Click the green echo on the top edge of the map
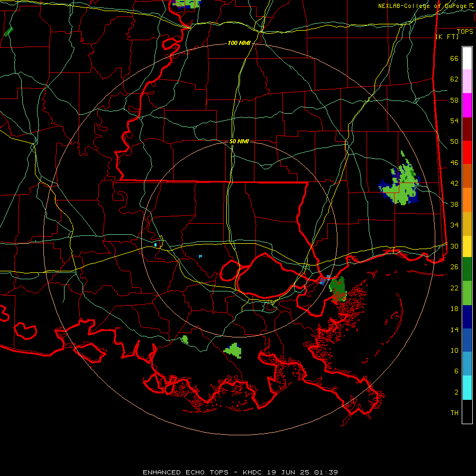Screen dimensions: 476x476 click(x=186, y=4)
